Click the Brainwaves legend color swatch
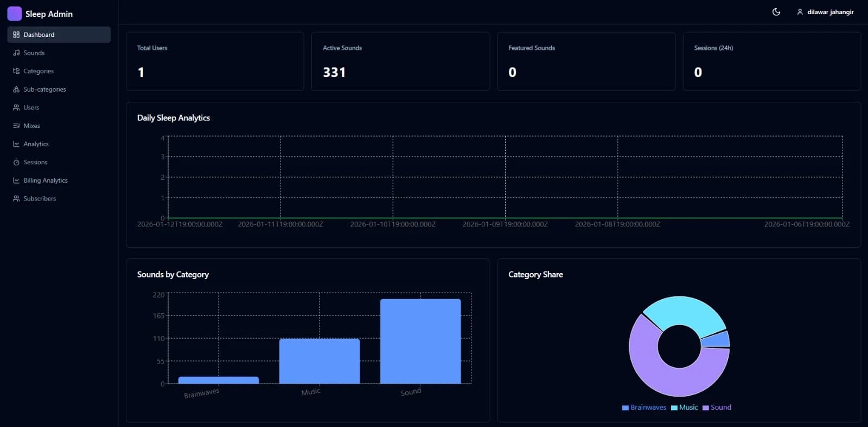This screenshot has height=427, width=868. coord(626,408)
